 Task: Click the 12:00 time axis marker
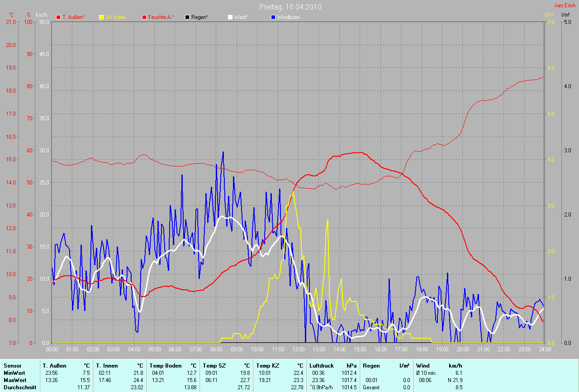click(298, 349)
